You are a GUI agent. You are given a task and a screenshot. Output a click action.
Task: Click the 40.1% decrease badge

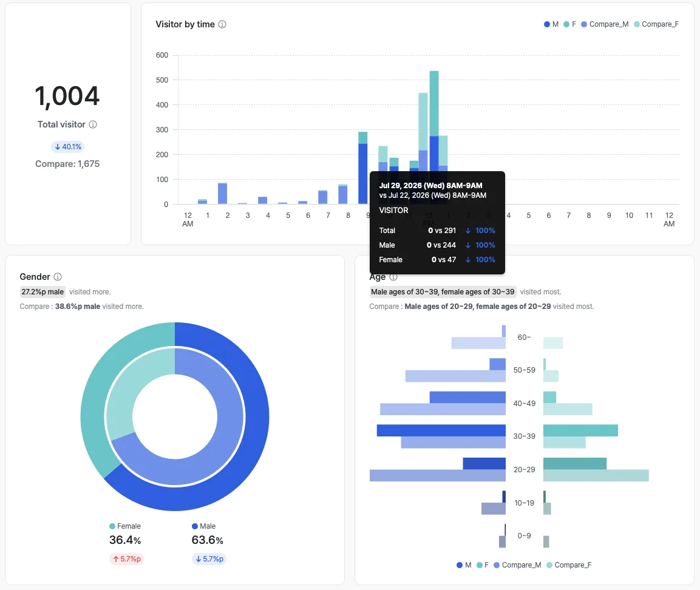pyautogui.click(x=68, y=147)
